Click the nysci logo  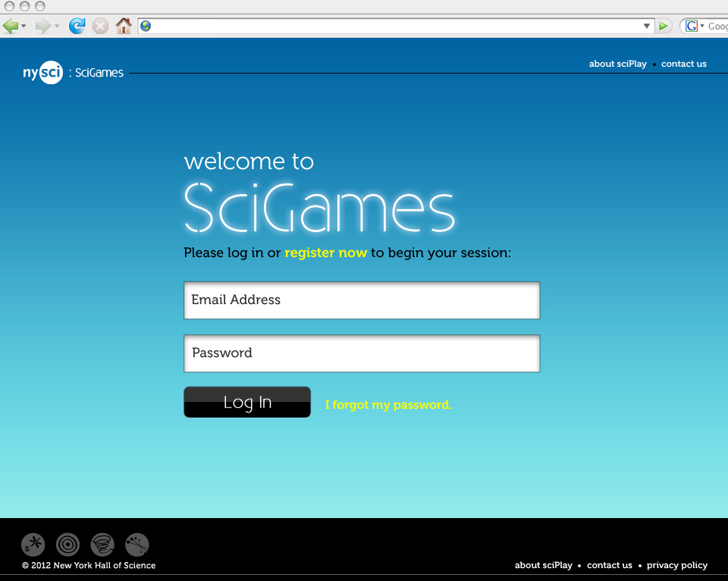(x=42, y=73)
